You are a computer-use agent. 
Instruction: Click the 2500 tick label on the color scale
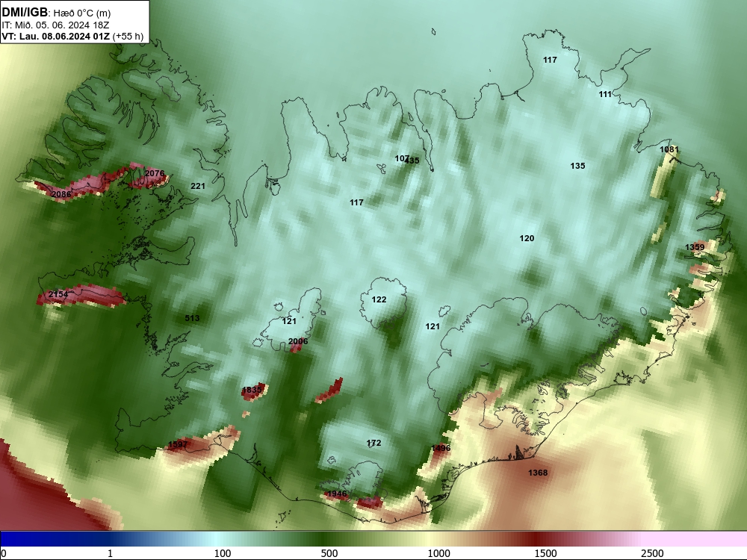652,553
